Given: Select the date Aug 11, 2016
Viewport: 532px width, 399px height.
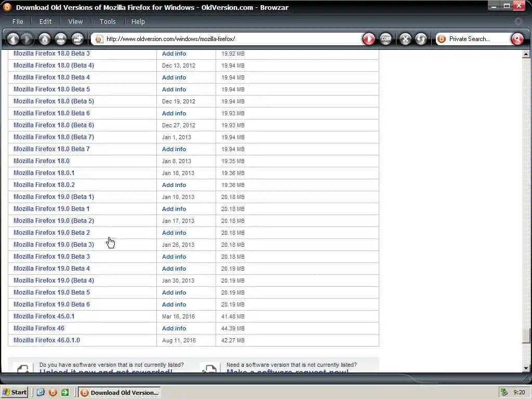Looking at the screenshot, I should coord(179,340).
